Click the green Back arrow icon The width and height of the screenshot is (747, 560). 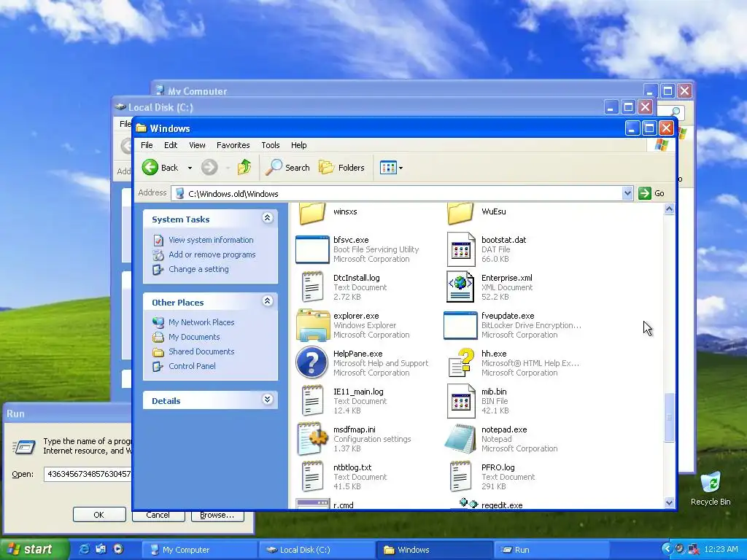(150, 168)
